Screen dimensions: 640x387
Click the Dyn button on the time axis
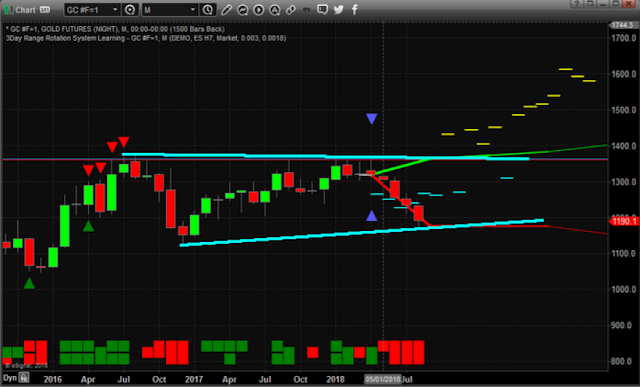click(x=10, y=378)
